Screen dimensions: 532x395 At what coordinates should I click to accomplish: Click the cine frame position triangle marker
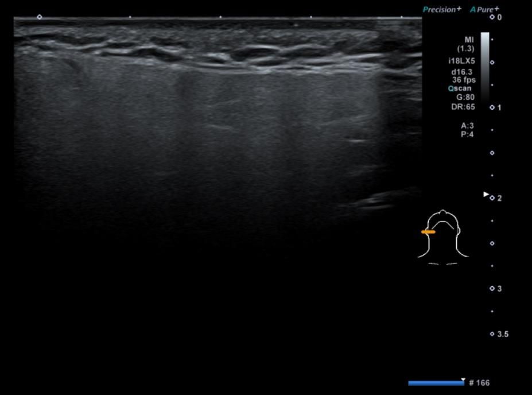pyautogui.click(x=463, y=379)
